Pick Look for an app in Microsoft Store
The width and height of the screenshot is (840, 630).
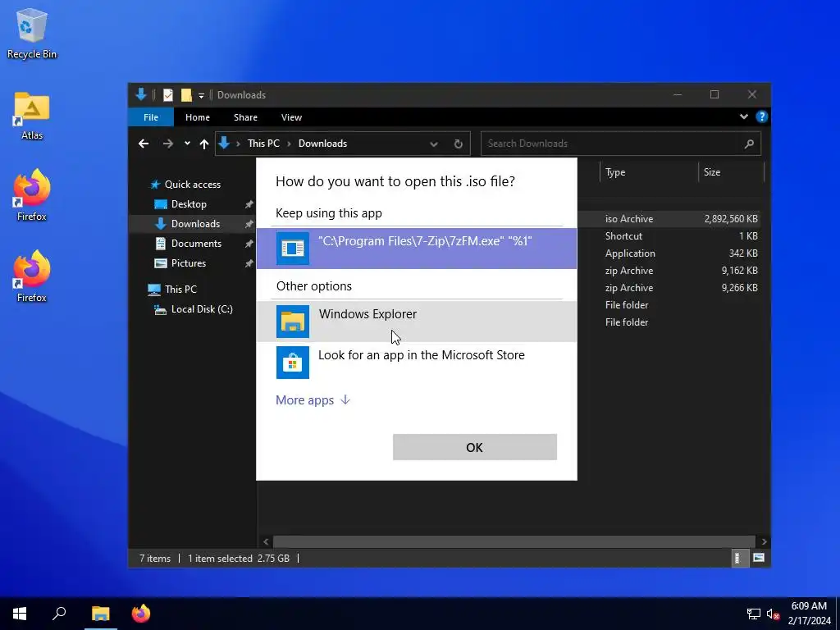coord(416,362)
